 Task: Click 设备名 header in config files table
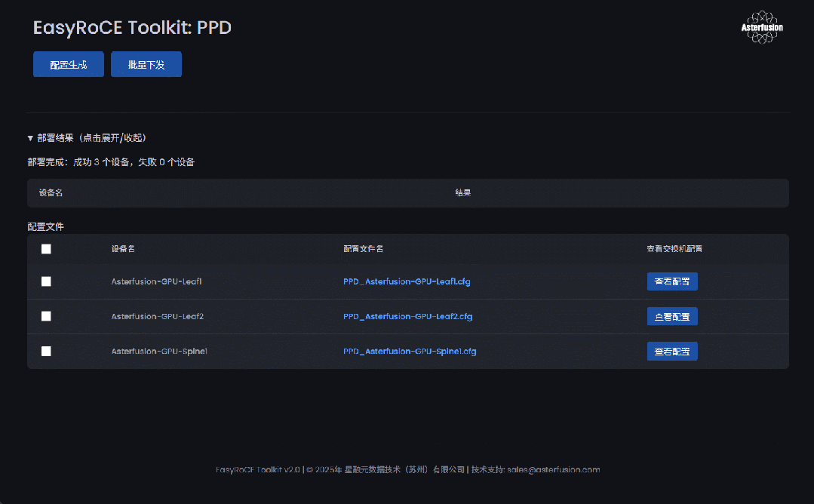click(x=123, y=249)
